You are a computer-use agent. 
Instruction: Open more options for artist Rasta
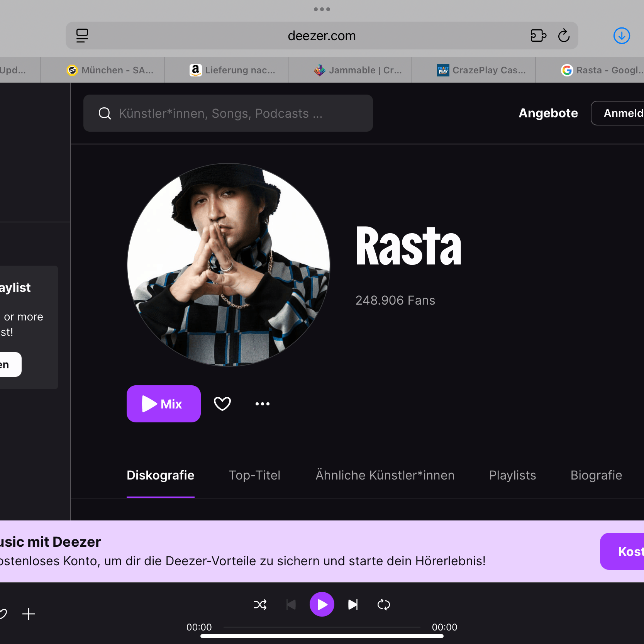coord(263,404)
